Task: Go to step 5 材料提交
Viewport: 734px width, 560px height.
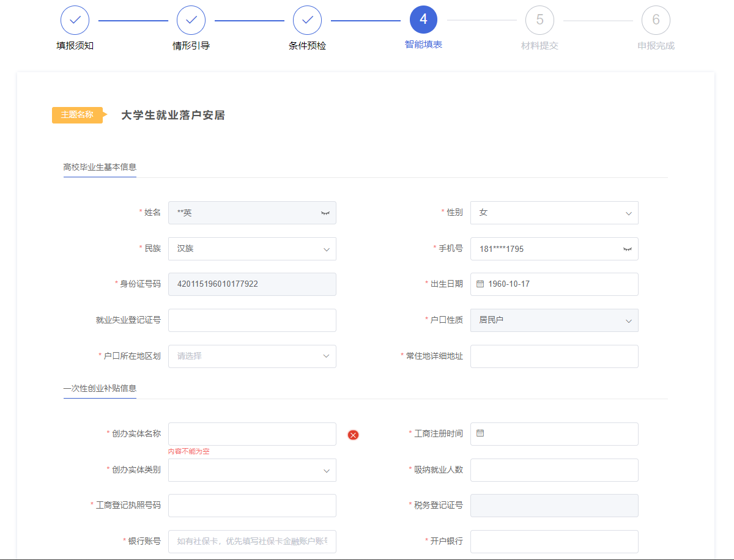Action: (539, 20)
